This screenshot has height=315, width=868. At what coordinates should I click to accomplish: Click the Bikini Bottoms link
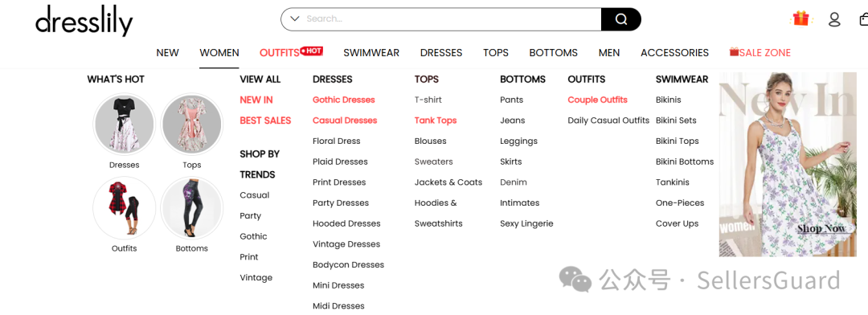point(685,162)
